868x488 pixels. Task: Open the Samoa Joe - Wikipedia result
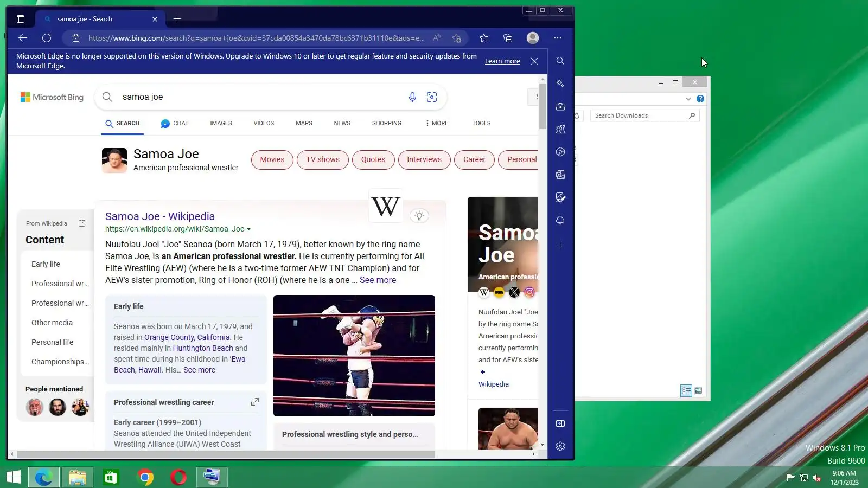coord(160,216)
